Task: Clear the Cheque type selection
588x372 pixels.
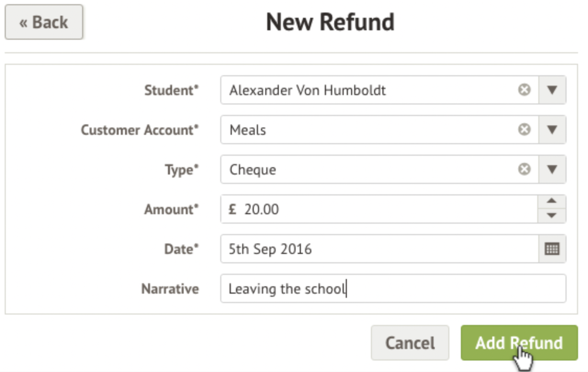Action: (524, 169)
